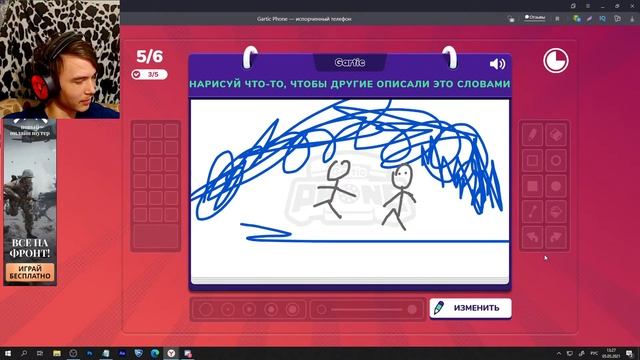This screenshot has width=640, height=360.
Task: Select the fill bucket tool
Action: (x=556, y=212)
